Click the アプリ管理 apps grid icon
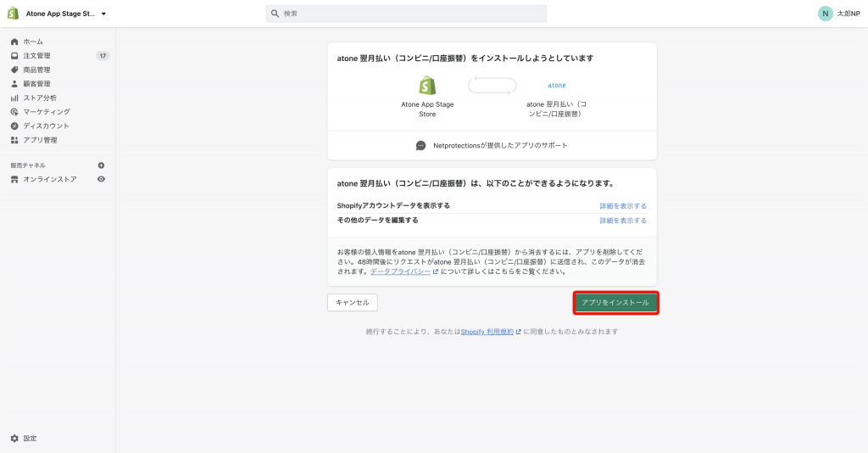Screen dimensions: 868x453 [14, 140]
